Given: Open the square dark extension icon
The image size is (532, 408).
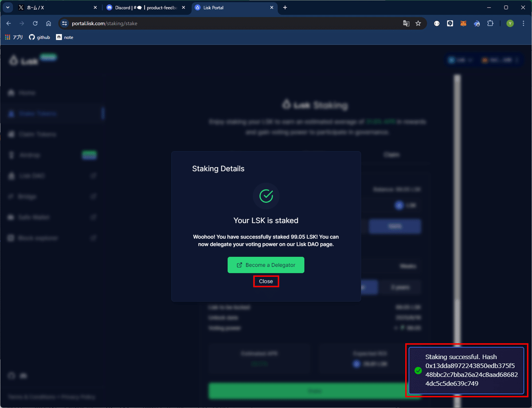Looking at the screenshot, I should 450,23.
